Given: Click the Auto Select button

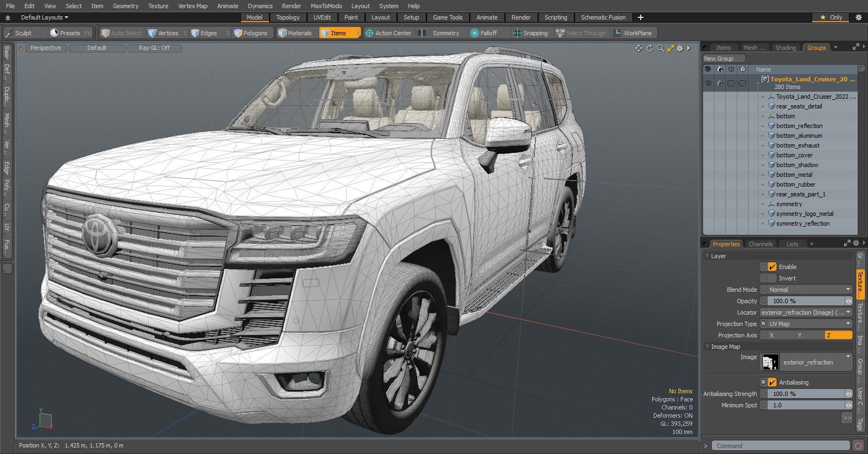Looking at the screenshot, I should tap(122, 33).
